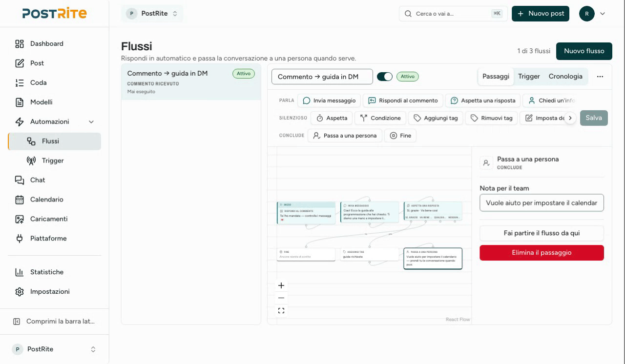The width and height of the screenshot is (625, 364).
Task: Select the Passa a una persona canvas node
Action: 433,259
